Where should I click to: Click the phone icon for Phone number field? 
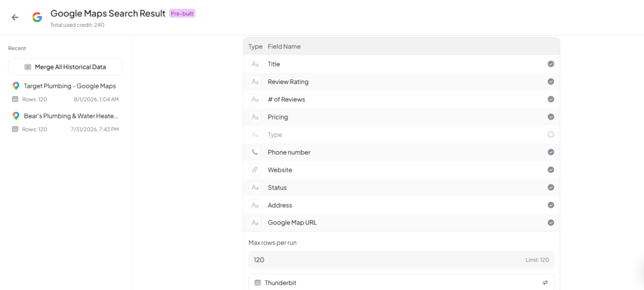click(x=255, y=152)
